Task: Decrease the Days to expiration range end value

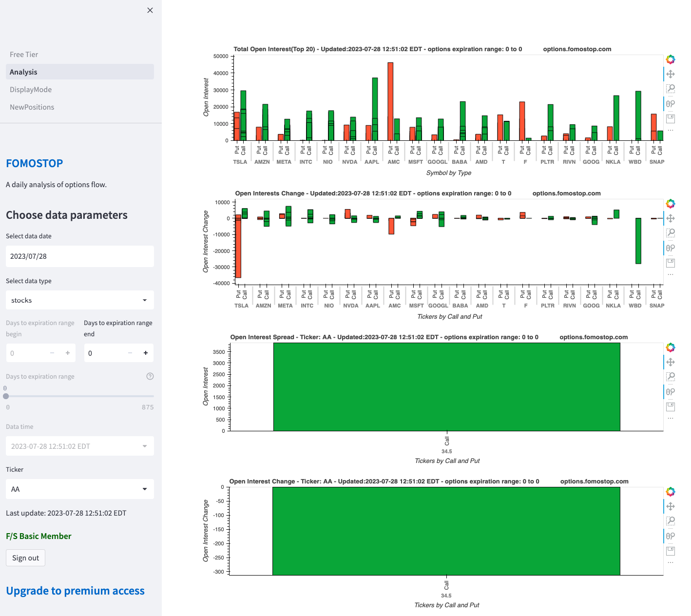Action: [x=130, y=353]
